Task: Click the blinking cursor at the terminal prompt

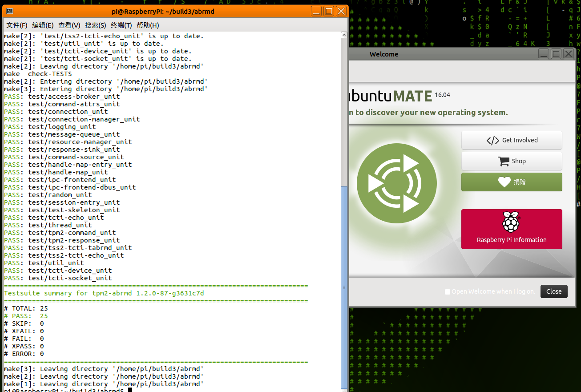Action: [129, 389]
